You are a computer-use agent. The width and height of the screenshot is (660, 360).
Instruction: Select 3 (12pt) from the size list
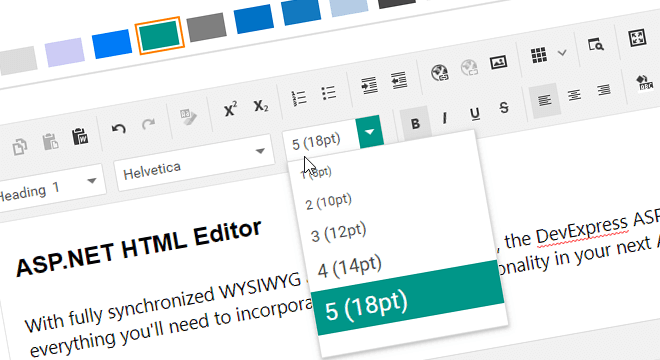(x=339, y=233)
